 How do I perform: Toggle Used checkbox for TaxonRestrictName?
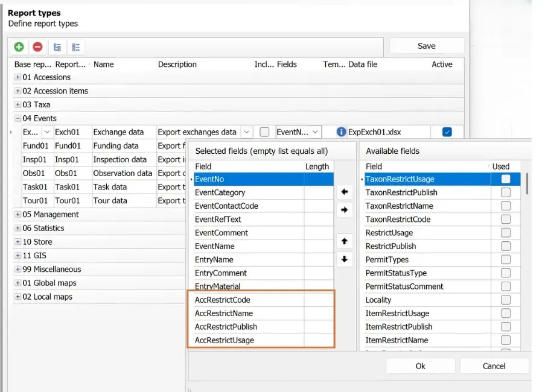(x=506, y=206)
